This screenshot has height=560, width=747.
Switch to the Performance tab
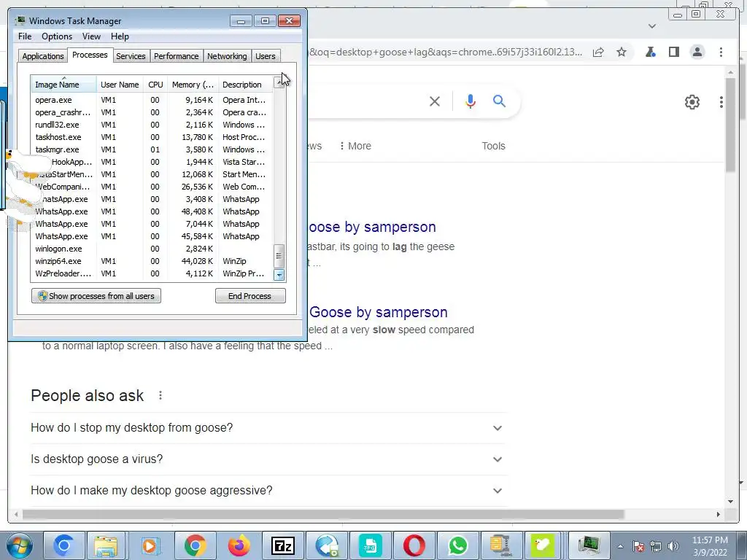176,56
